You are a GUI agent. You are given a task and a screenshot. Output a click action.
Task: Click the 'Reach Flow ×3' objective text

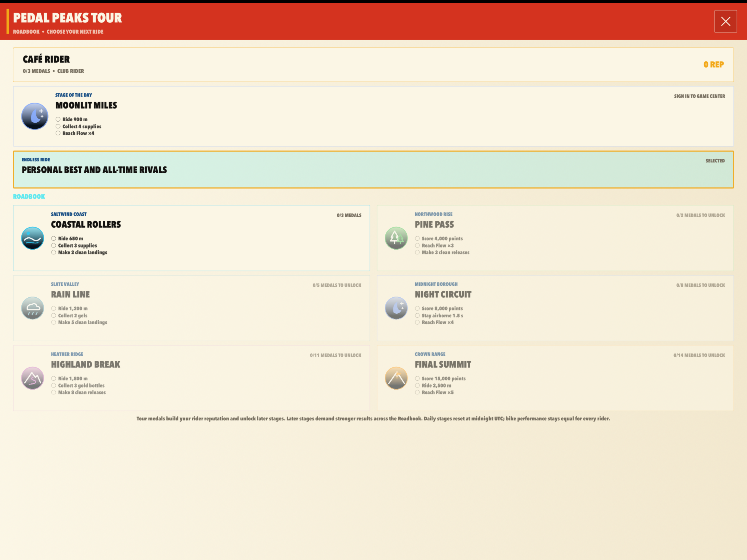[x=437, y=245]
